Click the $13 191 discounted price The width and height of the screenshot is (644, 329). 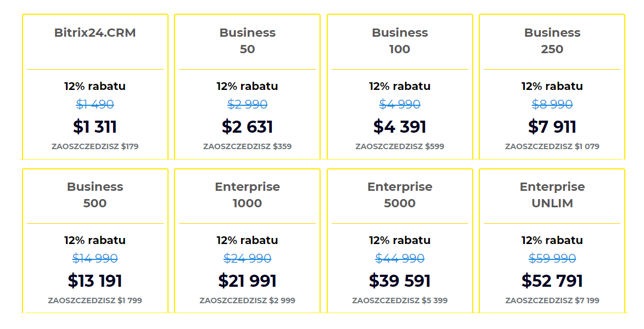pyautogui.click(x=95, y=281)
